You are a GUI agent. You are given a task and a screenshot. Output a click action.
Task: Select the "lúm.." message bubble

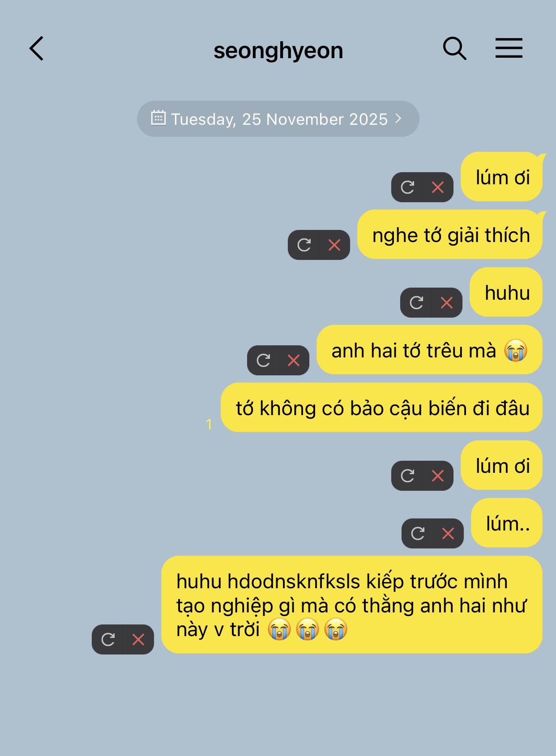click(x=507, y=523)
